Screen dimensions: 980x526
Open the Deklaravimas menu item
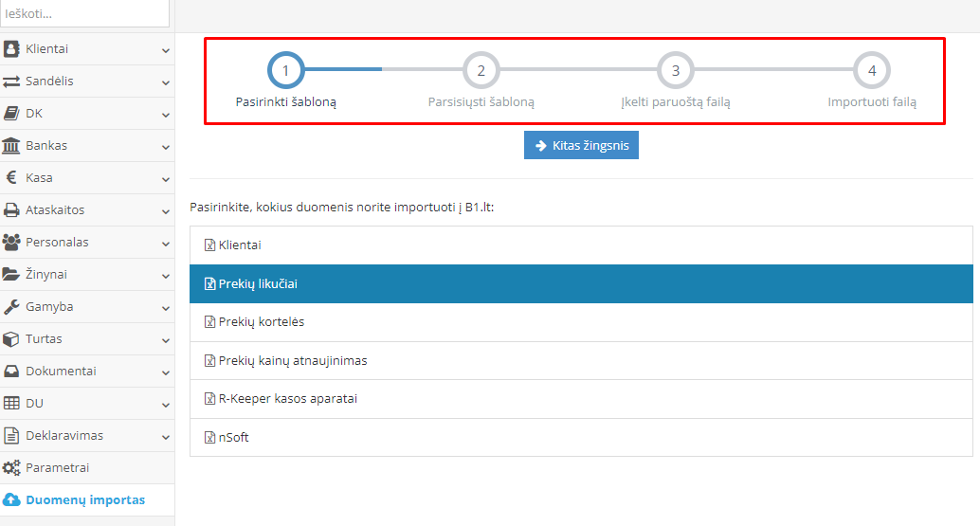[x=64, y=436]
